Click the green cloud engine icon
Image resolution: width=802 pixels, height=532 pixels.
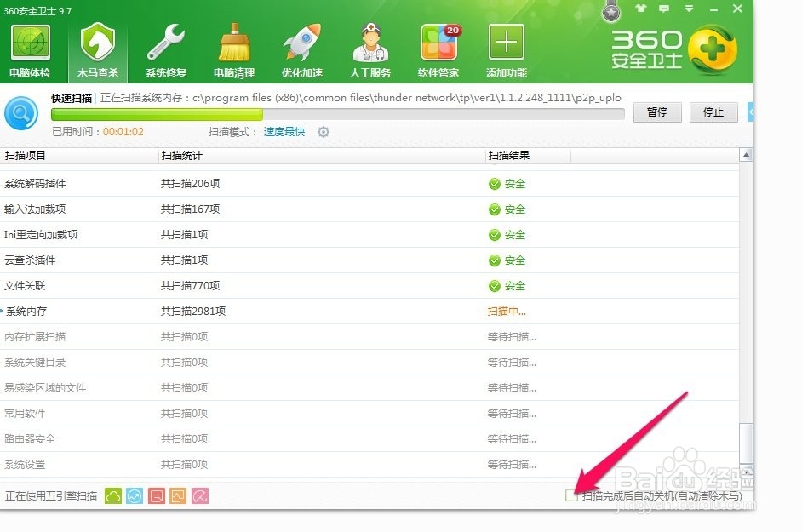point(113,495)
